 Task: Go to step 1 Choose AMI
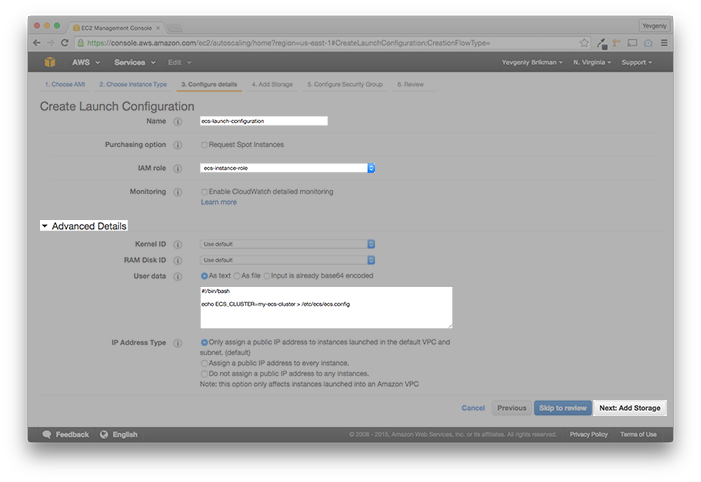pyautogui.click(x=65, y=85)
